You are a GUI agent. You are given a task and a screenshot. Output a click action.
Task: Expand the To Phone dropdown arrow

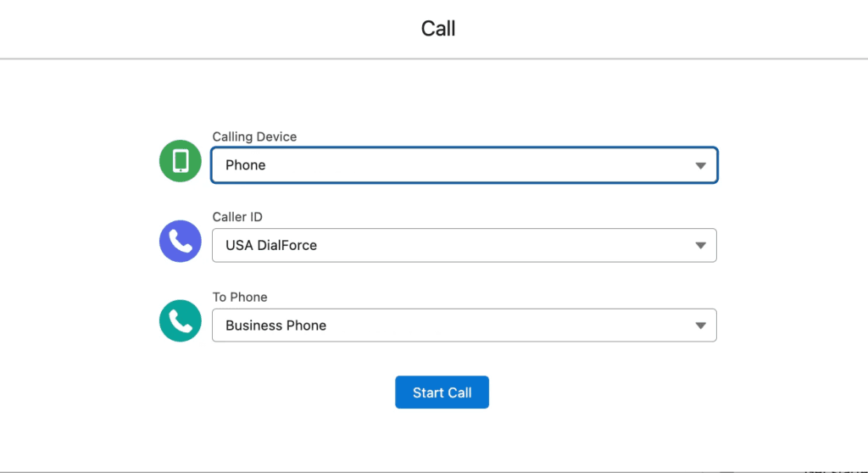click(700, 326)
